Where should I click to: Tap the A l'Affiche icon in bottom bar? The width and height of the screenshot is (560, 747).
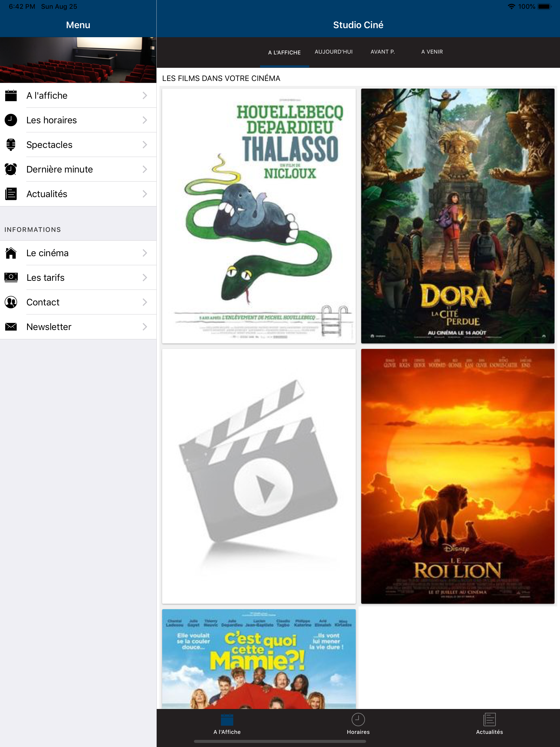[x=227, y=720]
